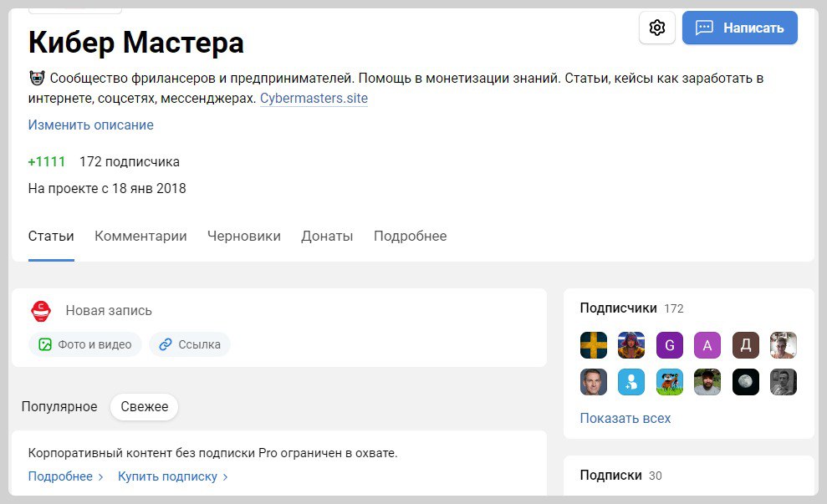Sort feed by Свежее
The width and height of the screenshot is (827, 504).
pos(145,406)
